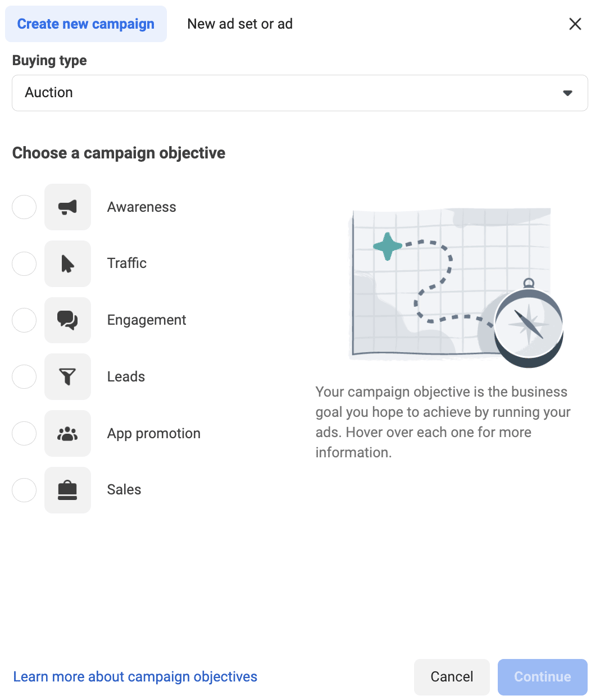600x700 pixels.
Task: Click the App promotion people icon
Action: click(x=67, y=433)
